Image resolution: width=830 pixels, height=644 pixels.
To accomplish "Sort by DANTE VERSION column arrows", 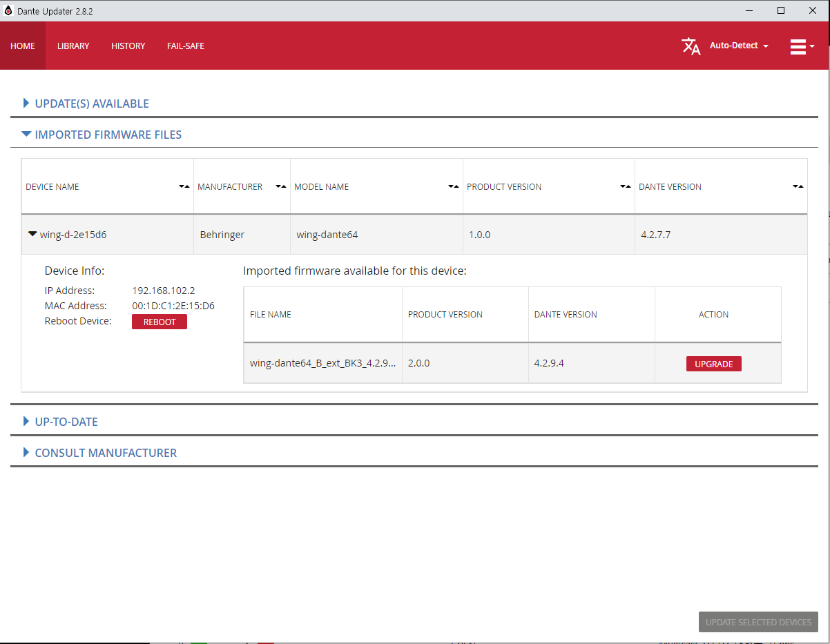I will click(798, 187).
